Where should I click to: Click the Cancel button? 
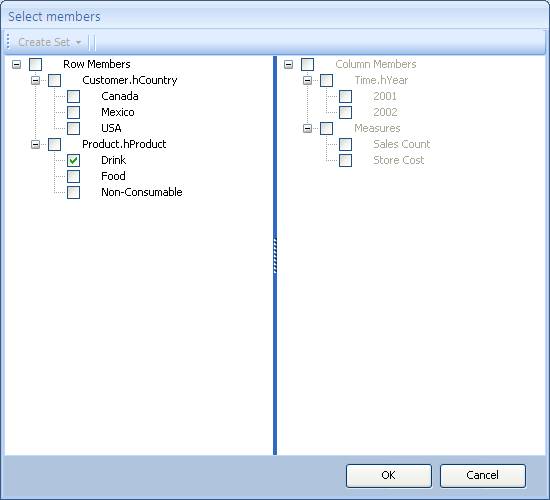[x=483, y=475]
